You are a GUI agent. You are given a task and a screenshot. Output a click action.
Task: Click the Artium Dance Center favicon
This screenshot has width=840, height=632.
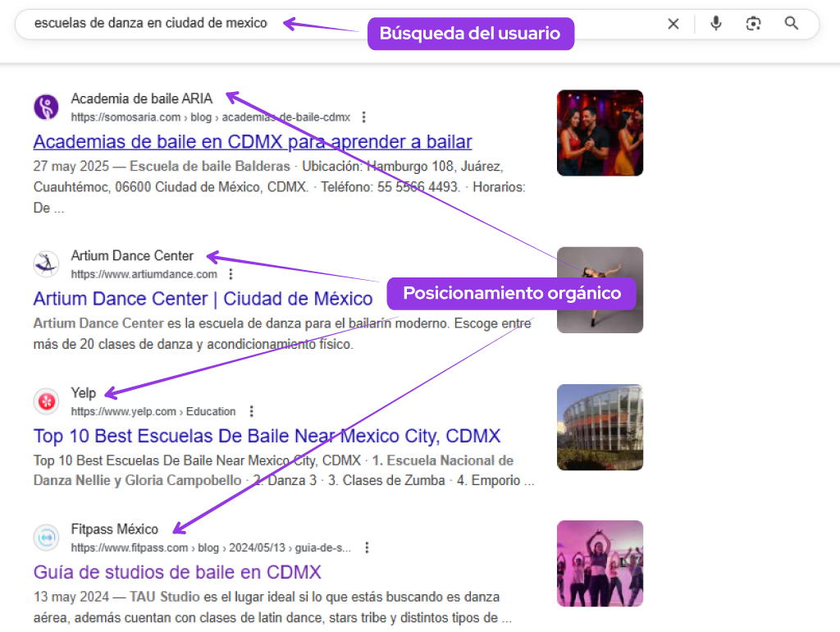(x=46, y=263)
